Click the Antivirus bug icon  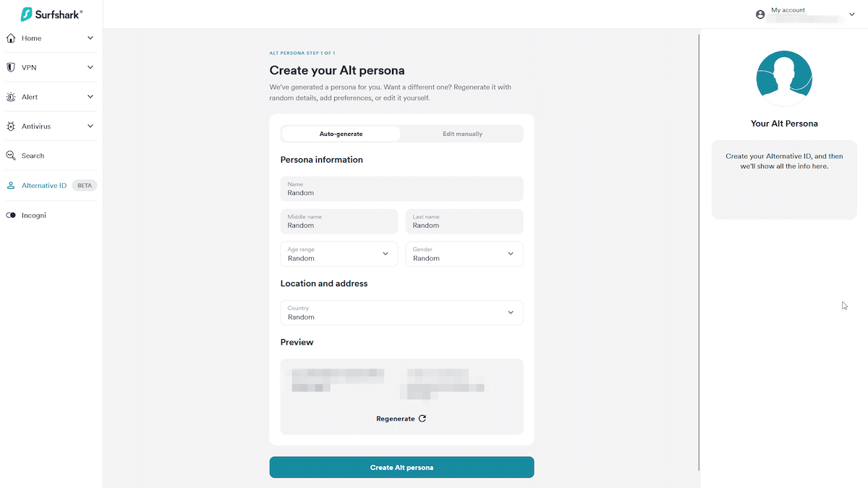pyautogui.click(x=11, y=127)
